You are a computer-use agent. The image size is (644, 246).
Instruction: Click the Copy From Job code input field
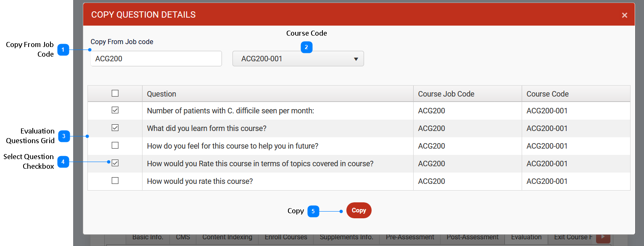point(156,59)
